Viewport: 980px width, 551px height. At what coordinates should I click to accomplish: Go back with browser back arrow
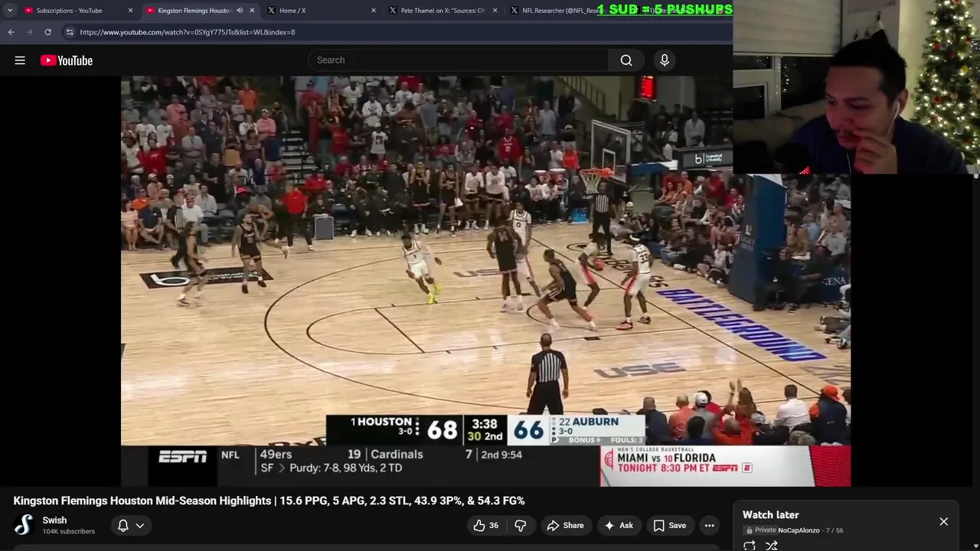coord(11,32)
